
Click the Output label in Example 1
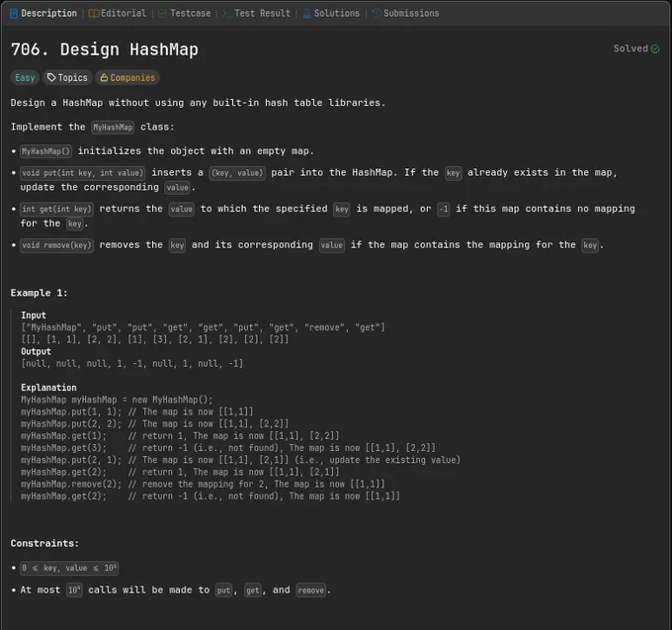[36, 351]
